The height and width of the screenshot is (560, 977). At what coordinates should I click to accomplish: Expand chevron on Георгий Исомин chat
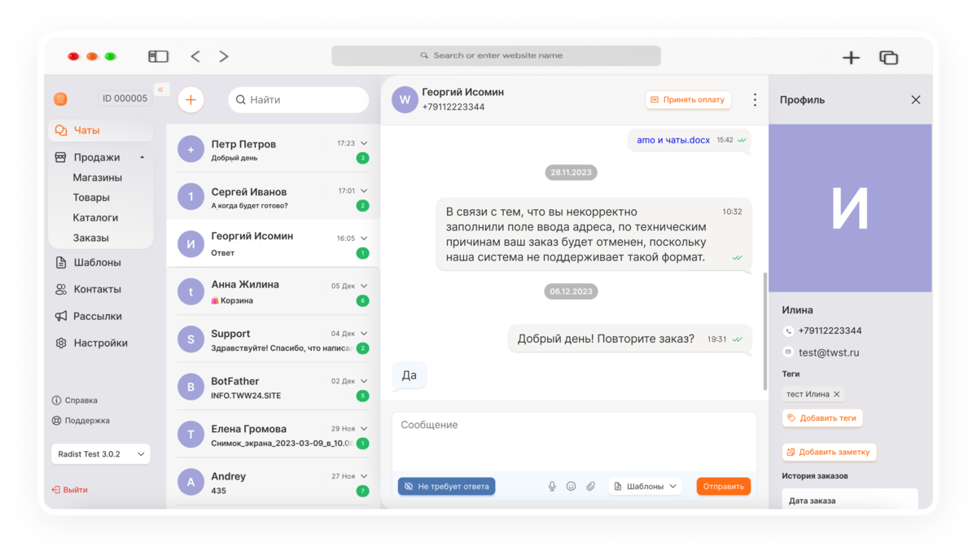point(364,238)
